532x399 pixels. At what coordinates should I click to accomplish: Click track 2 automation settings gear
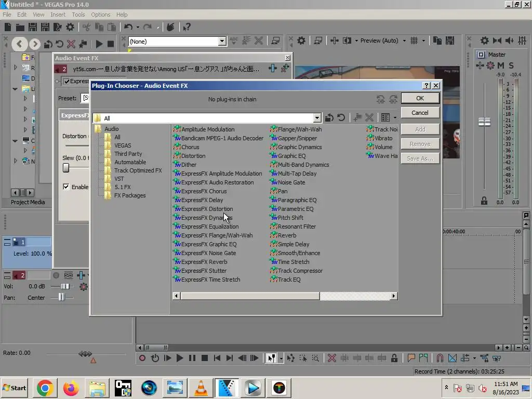tap(84, 287)
